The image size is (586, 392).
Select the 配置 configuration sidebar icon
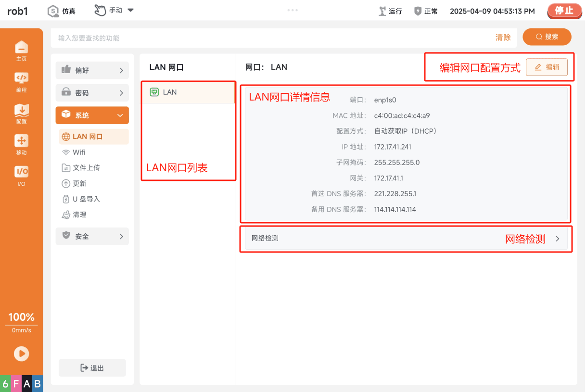21,114
